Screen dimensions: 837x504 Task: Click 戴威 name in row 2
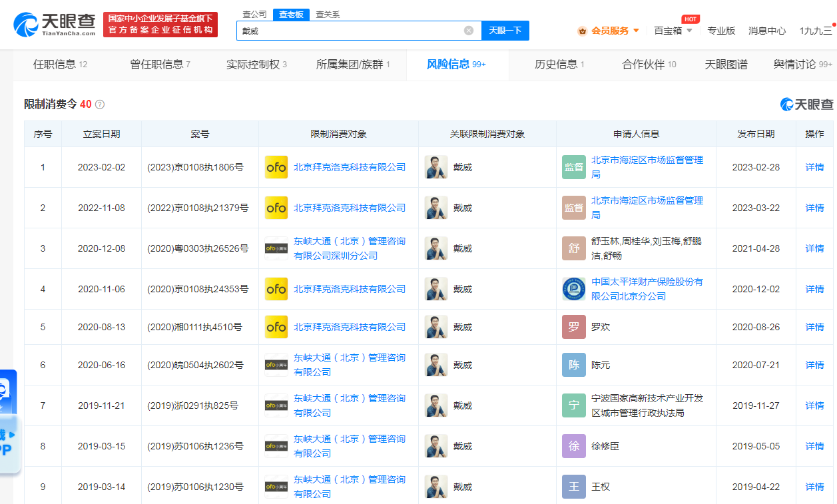(463, 208)
